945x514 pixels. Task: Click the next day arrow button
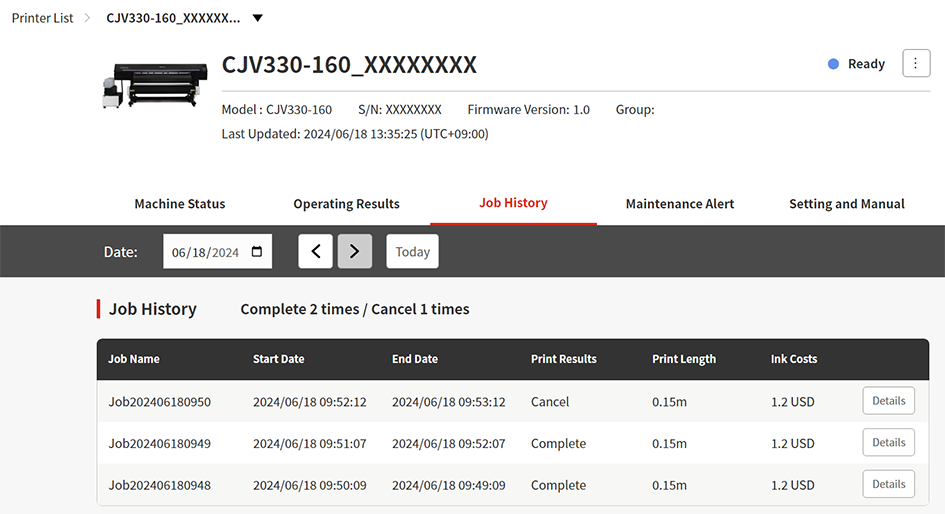[354, 251]
